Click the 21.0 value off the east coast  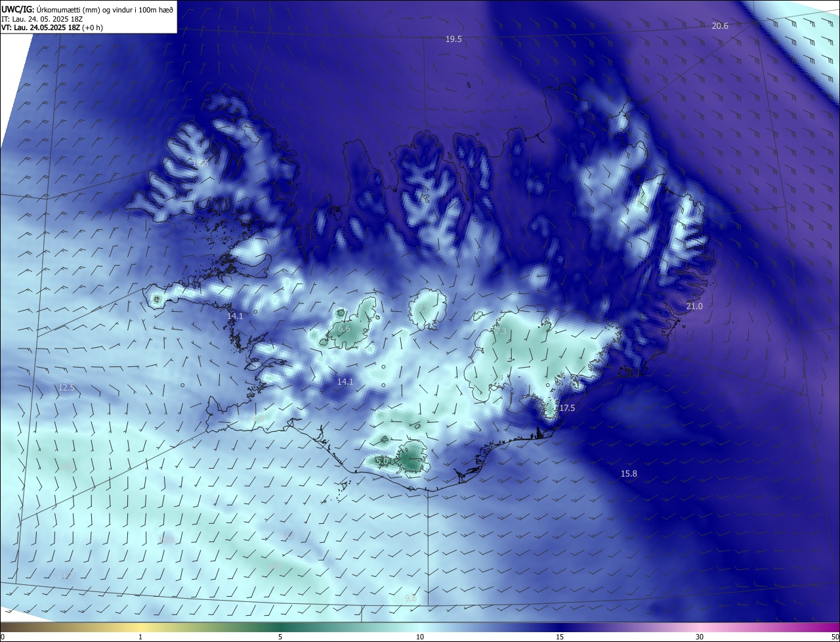[x=694, y=307]
